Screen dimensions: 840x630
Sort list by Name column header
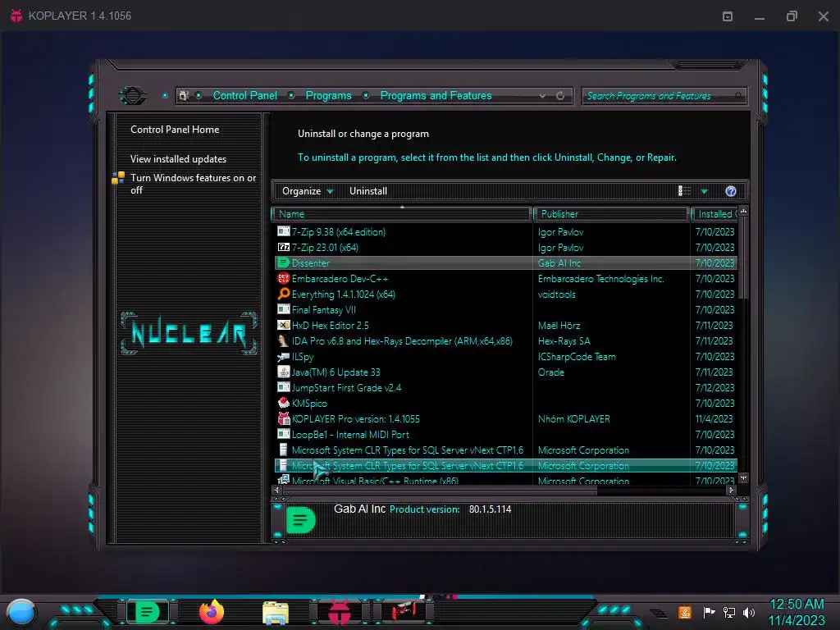(402, 214)
